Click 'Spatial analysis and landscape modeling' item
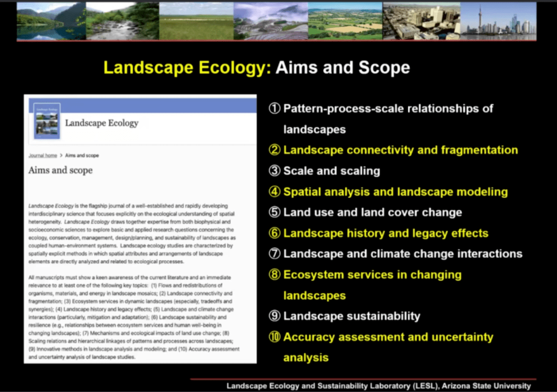557x392 pixels. [395, 192]
